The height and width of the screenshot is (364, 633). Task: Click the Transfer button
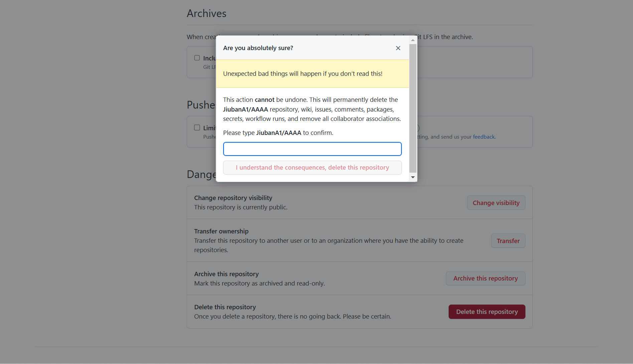[x=508, y=241]
